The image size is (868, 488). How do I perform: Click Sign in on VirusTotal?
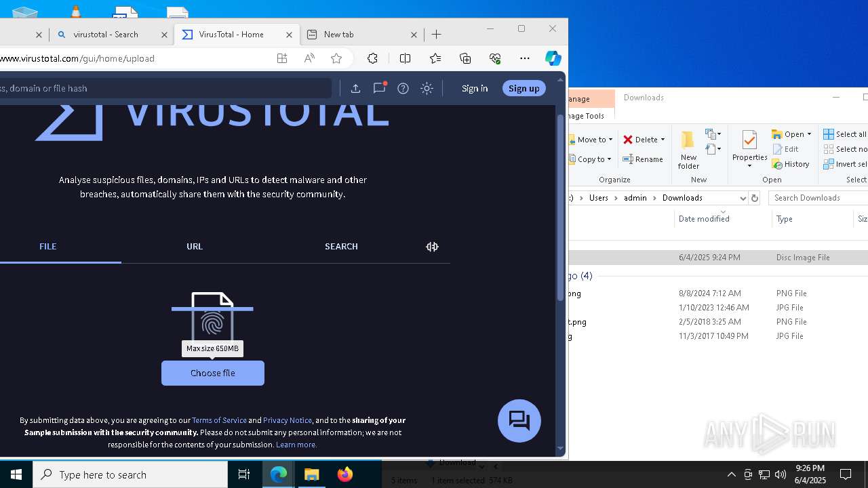475,88
